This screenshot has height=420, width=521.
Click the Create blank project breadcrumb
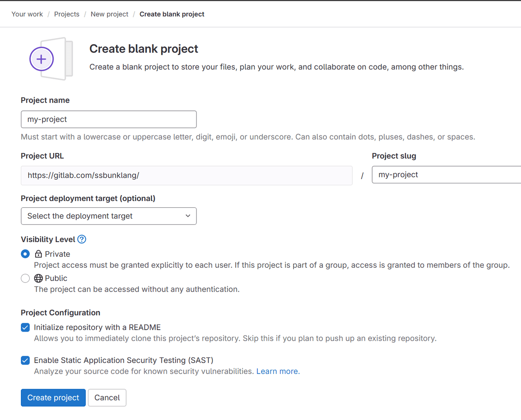[x=172, y=14]
